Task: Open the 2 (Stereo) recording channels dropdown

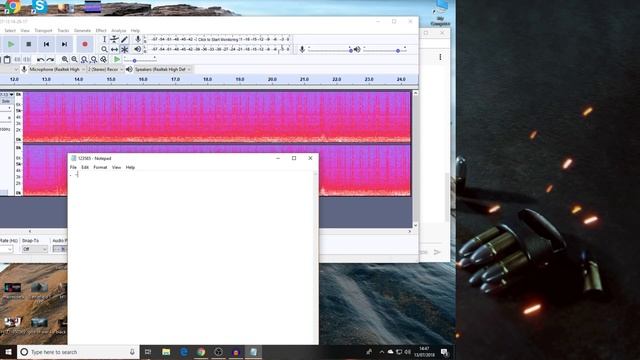Action: click(x=105, y=69)
